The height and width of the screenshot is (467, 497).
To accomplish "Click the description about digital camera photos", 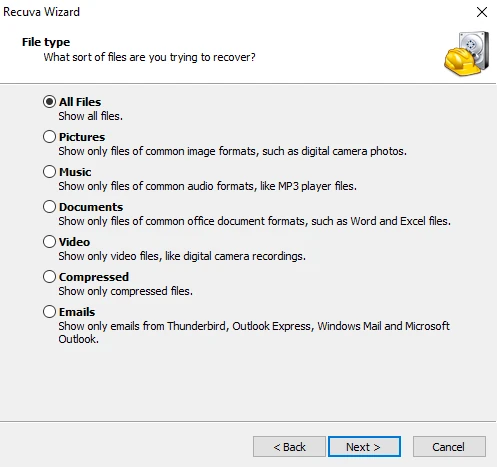I will (x=233, y=151).
